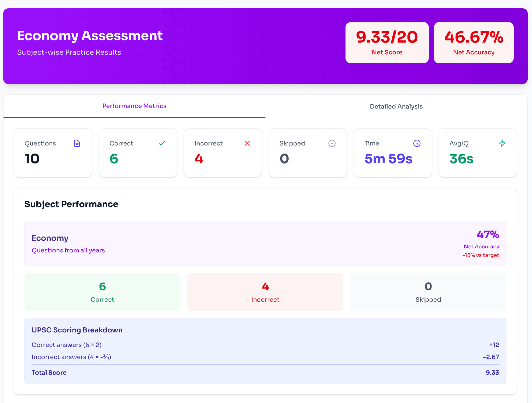Select the clock icon on the Time card

coord(417,143)
